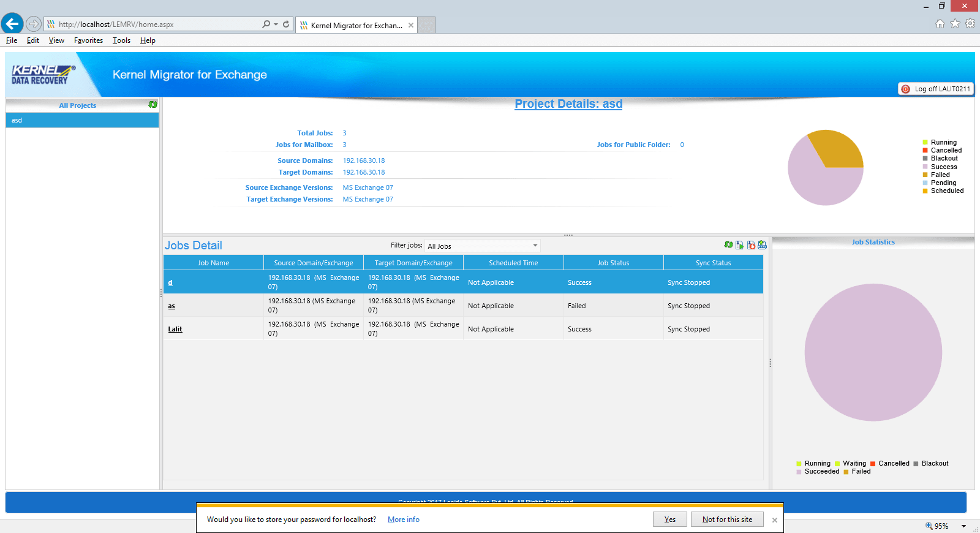The height and width of the screenshot is (533, 980).
Task: Click Running legend swatch in project chart
Action: pyautogui.click(x=925, y=142)
